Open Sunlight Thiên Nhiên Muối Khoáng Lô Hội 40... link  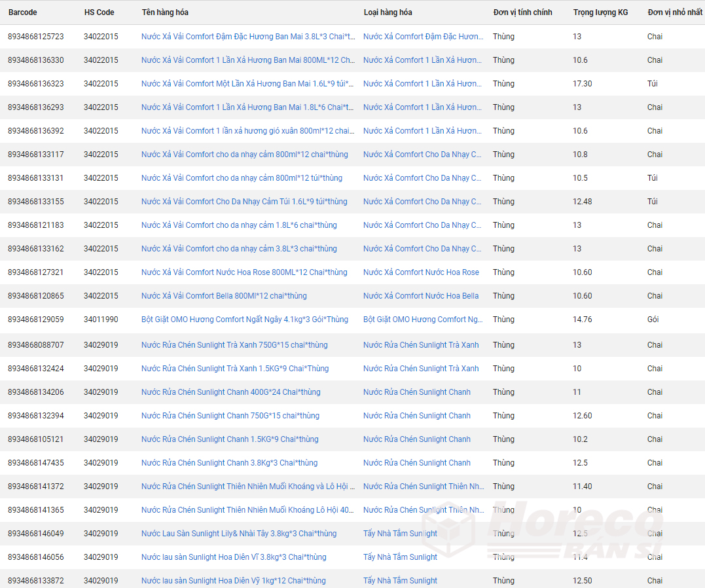coord(247,509)
